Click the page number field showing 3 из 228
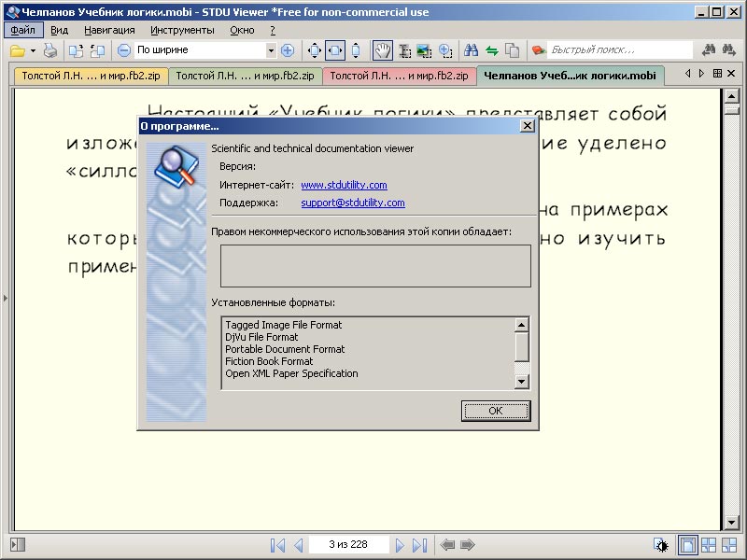747x560 pixels. pyautogui.click(x=347, y=545)
